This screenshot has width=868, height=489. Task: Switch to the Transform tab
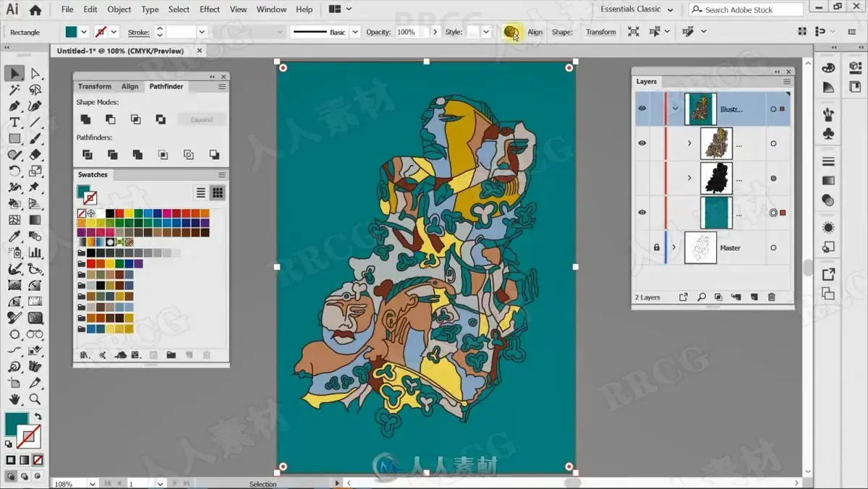95,86
